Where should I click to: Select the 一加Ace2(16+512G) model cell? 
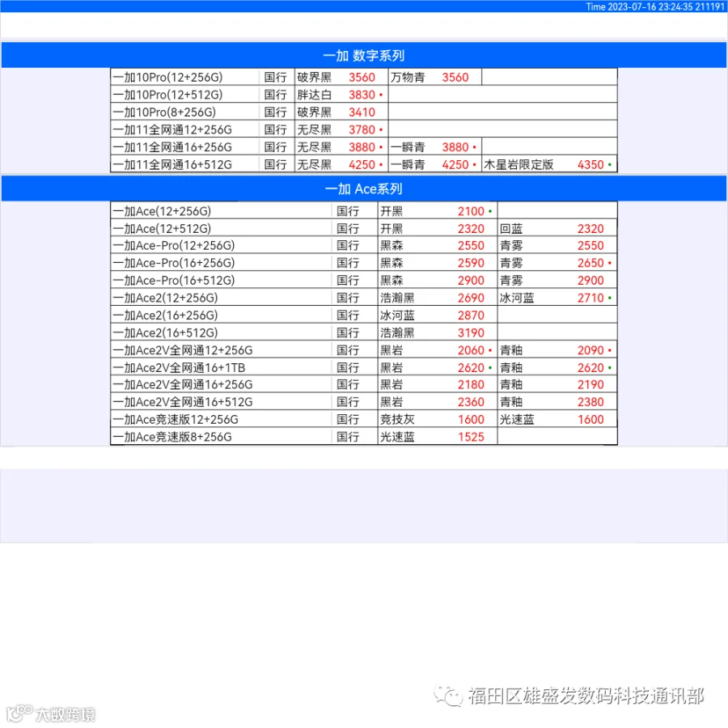tap(222, 333)
